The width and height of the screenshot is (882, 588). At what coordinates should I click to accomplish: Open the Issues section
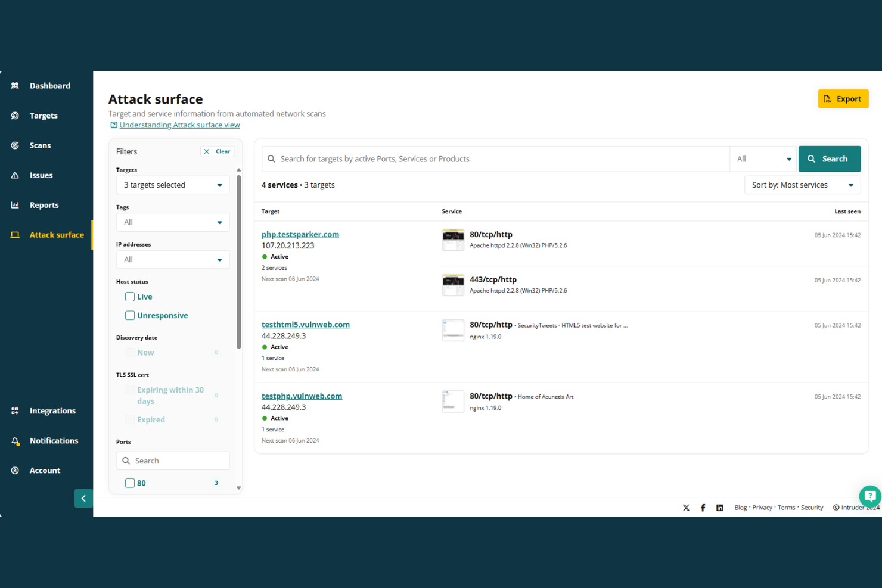41,175
